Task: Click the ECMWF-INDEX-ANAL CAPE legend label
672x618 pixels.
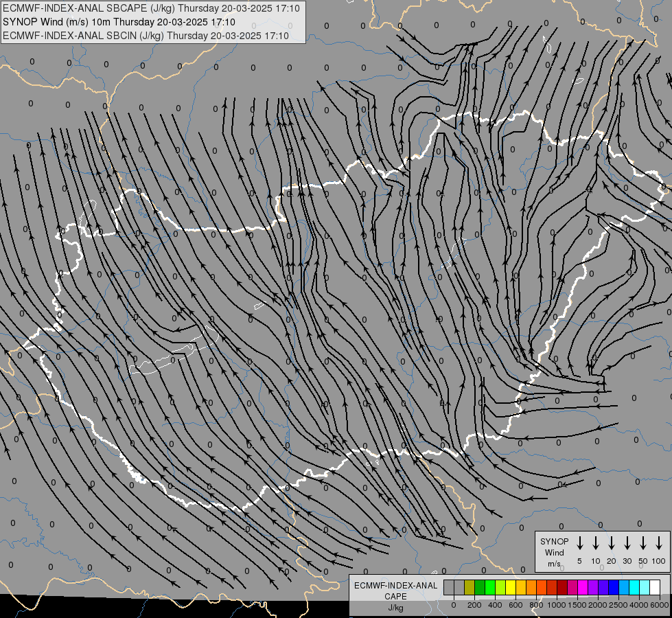Action: [x=395, y=591]
